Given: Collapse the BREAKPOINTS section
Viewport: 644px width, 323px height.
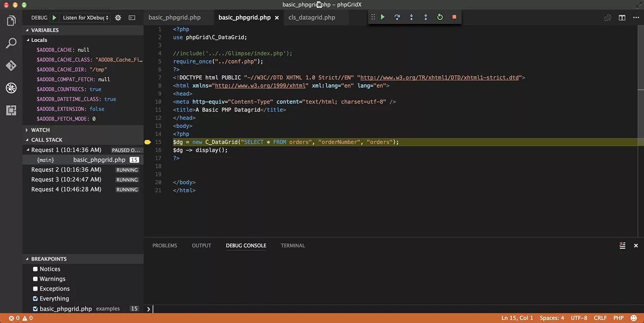Looking at the screenshot, I should pyautogui.click(x=83, y=259).
